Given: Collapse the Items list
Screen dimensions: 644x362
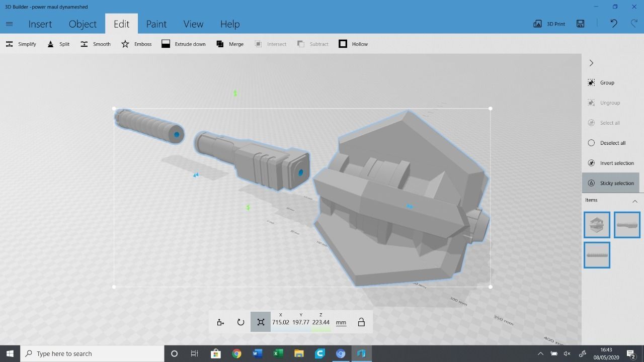Looking at the screenshot, I should (635, 201).
